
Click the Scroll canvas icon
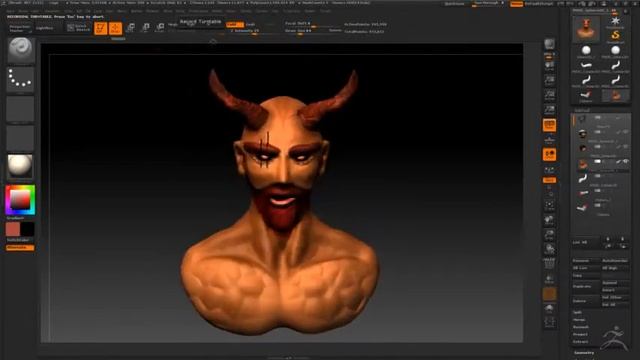pyautogui.click(x=549, y=66)
